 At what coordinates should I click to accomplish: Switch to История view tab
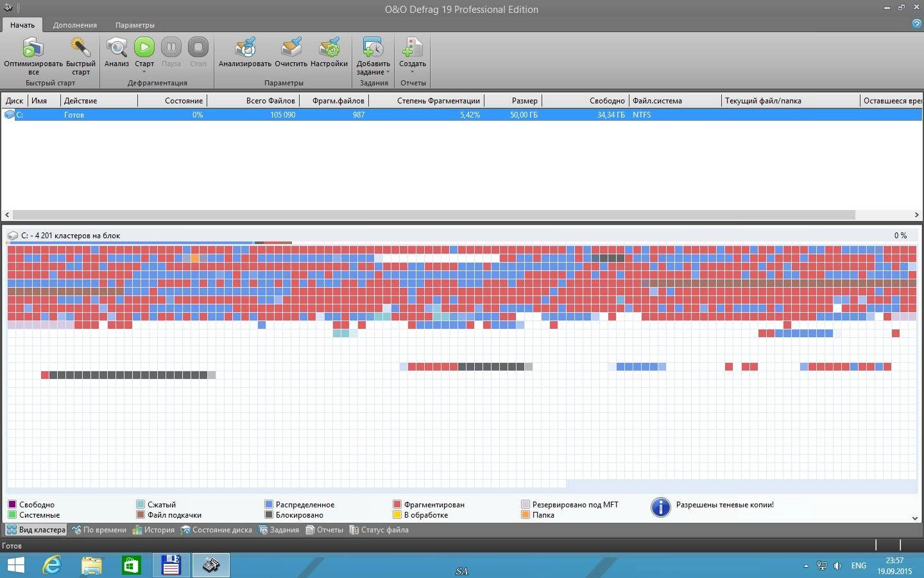(153, 530)
